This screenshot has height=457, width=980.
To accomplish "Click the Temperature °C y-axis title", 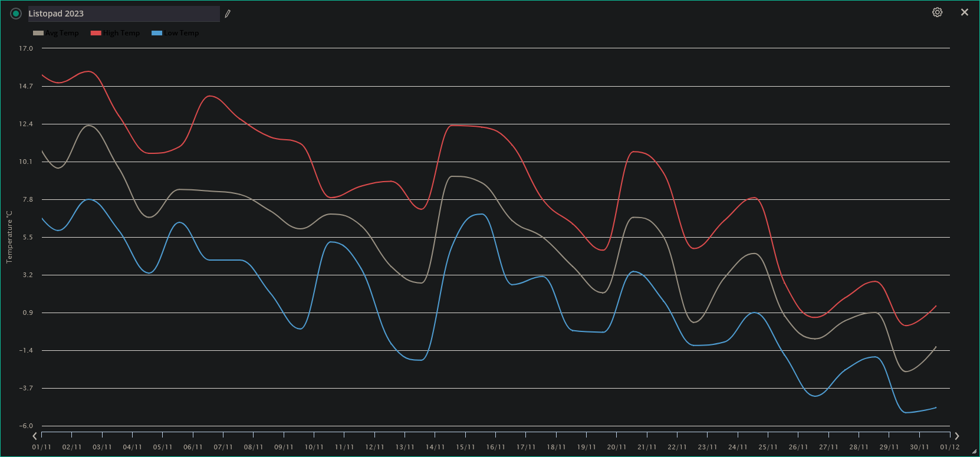I will coord(9,236).
